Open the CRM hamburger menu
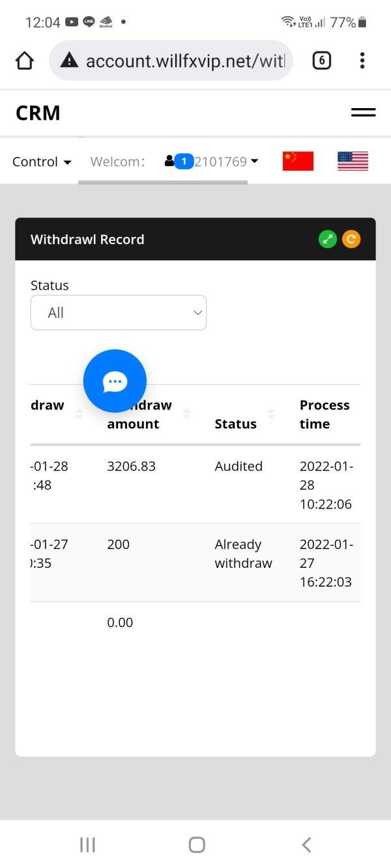This screenshot has width=391, height=868. 363,113
